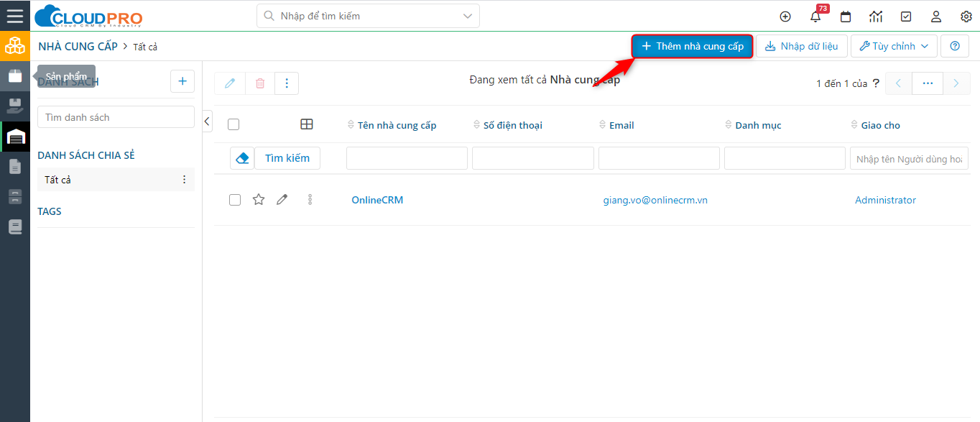The height and width of the screenshot is (422, 980).
Task: Open the Tùy chỉnh dropdown
Action: coord(894,46)
